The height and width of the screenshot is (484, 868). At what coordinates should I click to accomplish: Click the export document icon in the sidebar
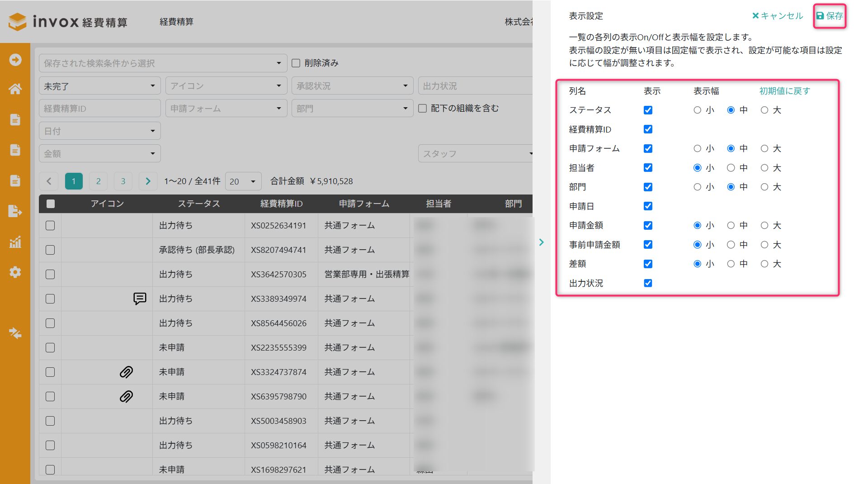click(15, 211)
